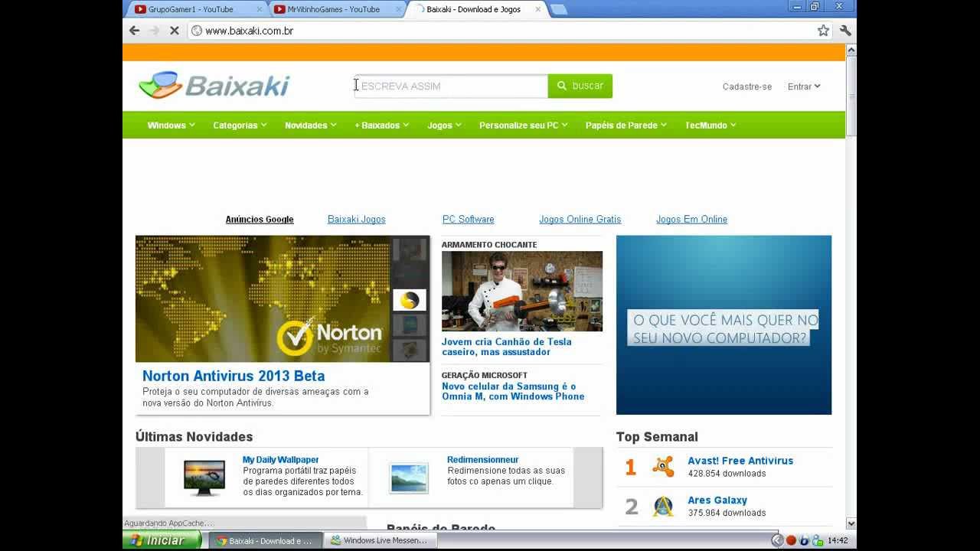Open Redimensionneur program link

[482, 460]
